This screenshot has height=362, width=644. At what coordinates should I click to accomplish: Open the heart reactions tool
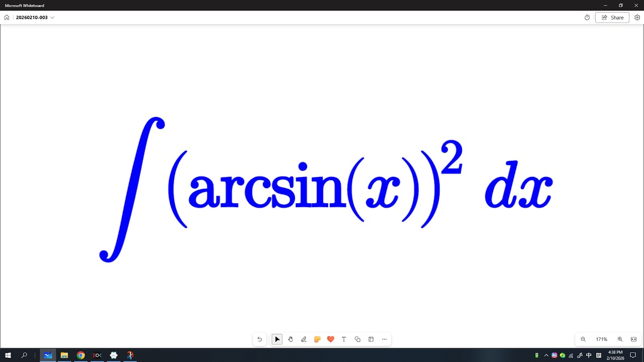pos(331,339)
